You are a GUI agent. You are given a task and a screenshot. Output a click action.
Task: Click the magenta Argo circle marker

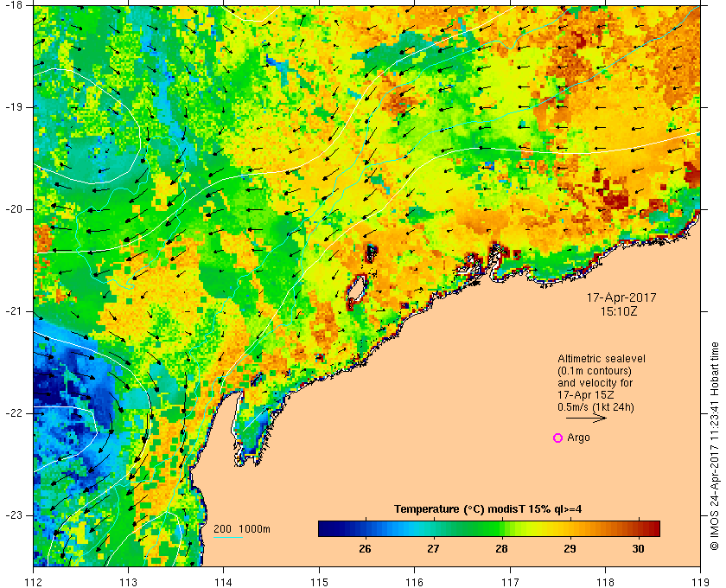tap(558, 438)
